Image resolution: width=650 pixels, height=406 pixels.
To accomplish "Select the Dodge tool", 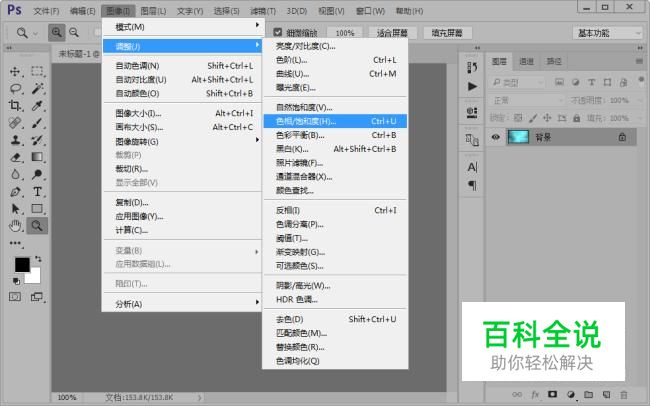I will tap(37, 174).
